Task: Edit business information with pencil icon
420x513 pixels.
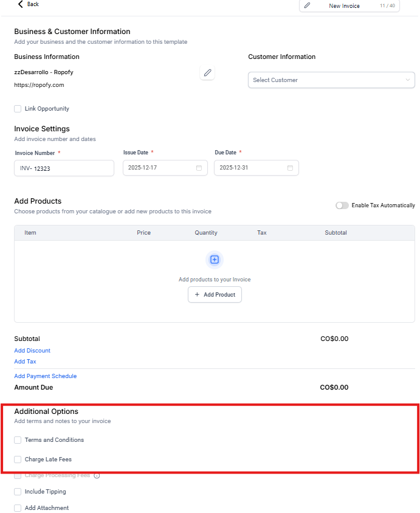Action: coord(207,73)
